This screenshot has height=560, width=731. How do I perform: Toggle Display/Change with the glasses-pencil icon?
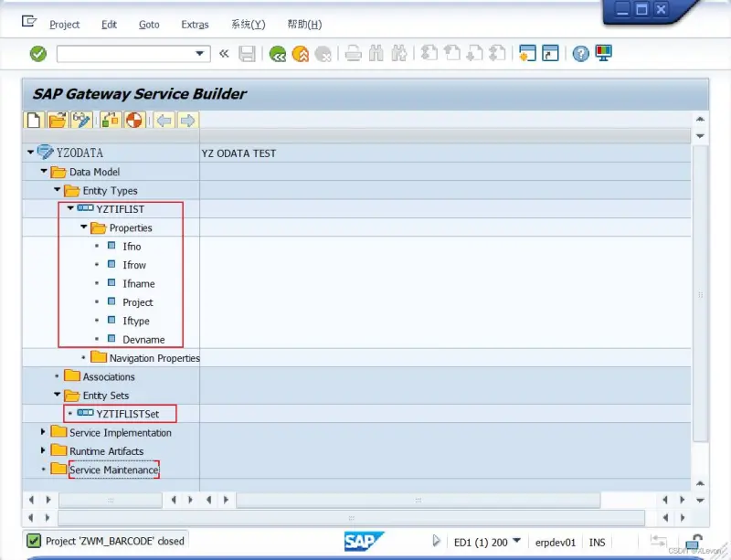pos(81,121)
